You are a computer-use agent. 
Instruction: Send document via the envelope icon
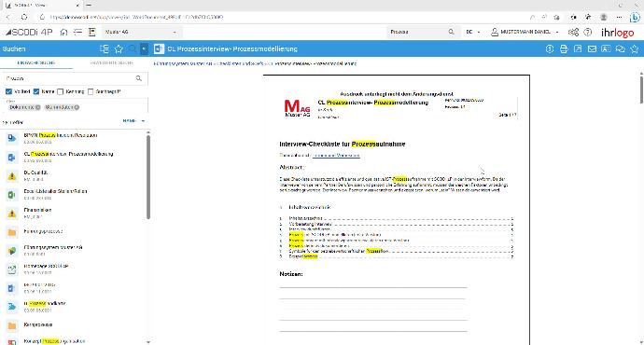click(x=592, y=49)
